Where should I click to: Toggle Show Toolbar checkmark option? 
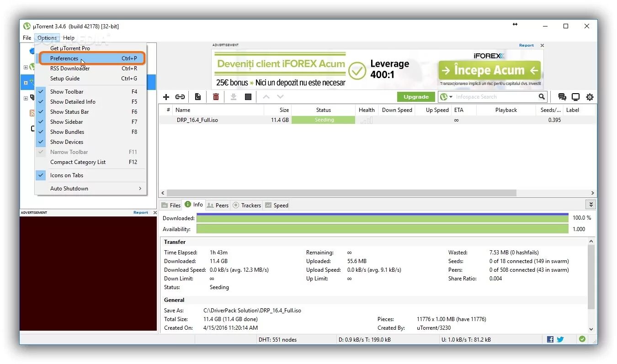point(90,92)
